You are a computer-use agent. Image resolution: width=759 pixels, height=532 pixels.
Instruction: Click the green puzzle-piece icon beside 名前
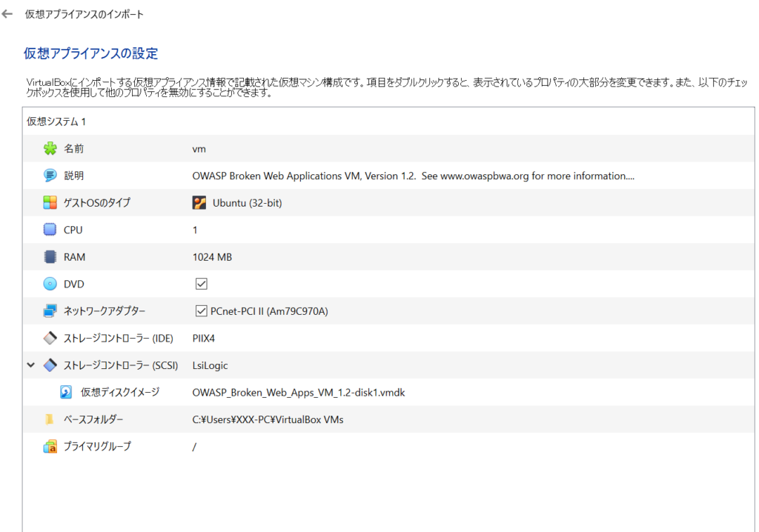click(x=49, y=148)
